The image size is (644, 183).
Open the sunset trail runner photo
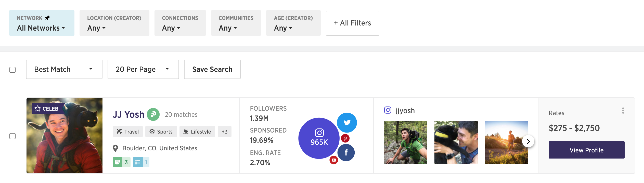[507, 142]
